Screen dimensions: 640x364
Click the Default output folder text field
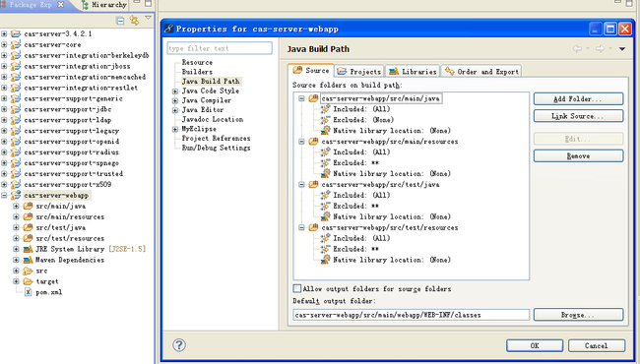(411, 315)
